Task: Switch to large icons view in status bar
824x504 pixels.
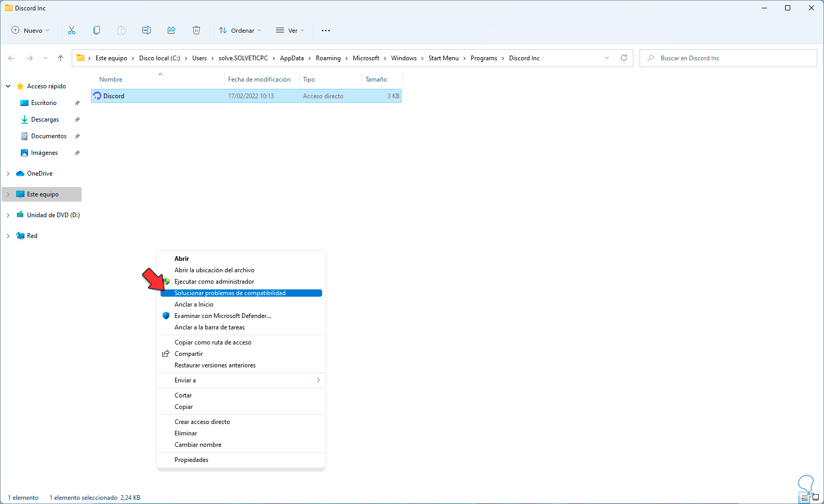Action: 816,497
